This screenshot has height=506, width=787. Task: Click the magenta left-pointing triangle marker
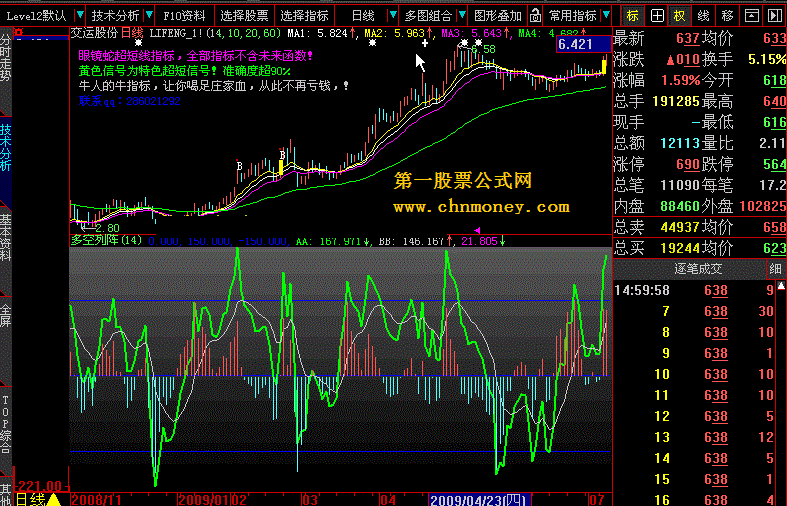477,230
